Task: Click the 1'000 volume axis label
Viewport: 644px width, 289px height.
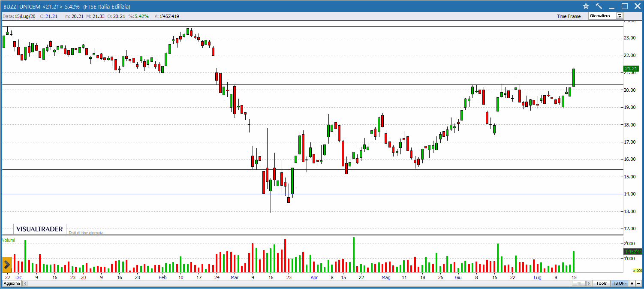Action: click(x=630, y=259)
